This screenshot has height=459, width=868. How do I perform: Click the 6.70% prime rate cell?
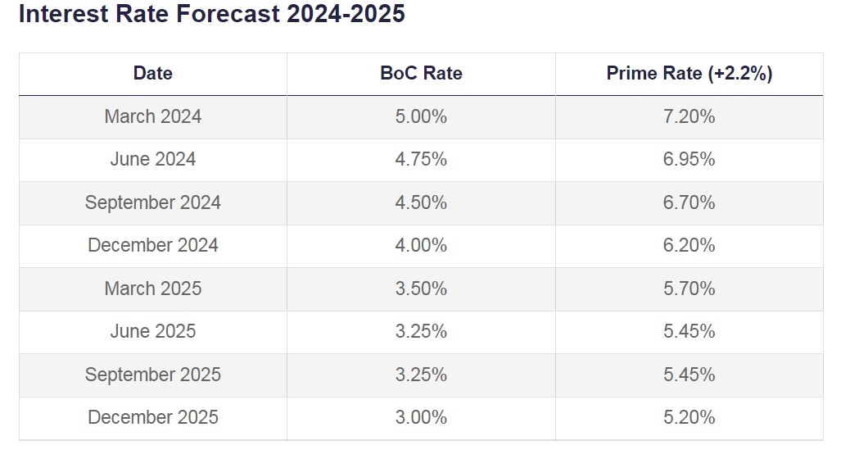click(689, 202)
